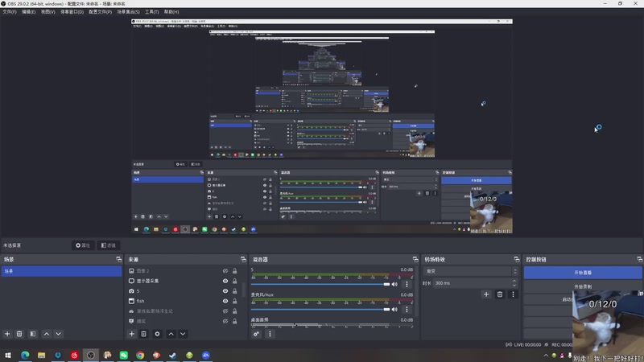Screen dimensions: 644x362
Task: Open NetEase Cloud Music from taskbar
Action: [x=74, y=355]
